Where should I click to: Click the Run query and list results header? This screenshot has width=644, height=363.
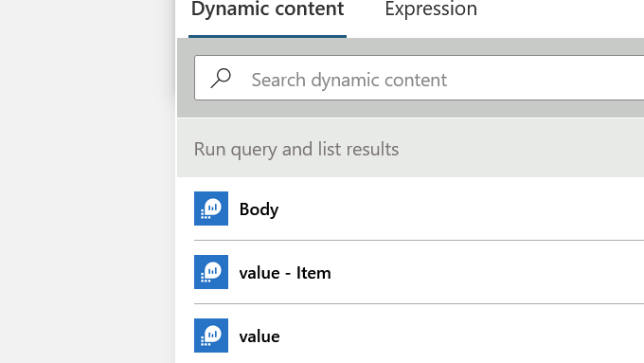pos(411,149)
